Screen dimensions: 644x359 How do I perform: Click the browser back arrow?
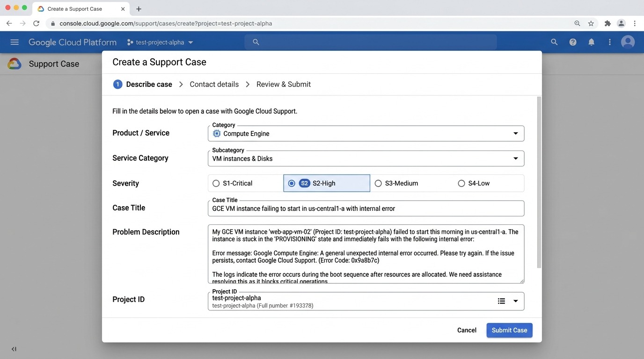[x=9, y=23]
